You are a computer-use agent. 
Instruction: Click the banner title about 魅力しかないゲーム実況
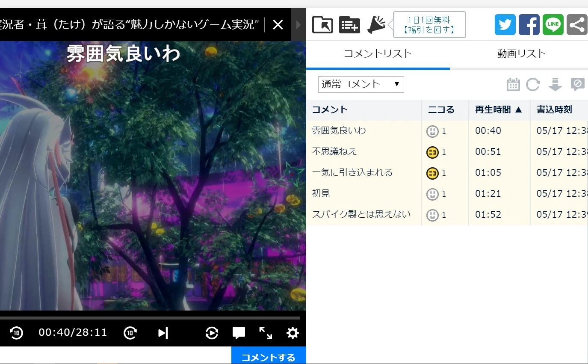[130, 24]
